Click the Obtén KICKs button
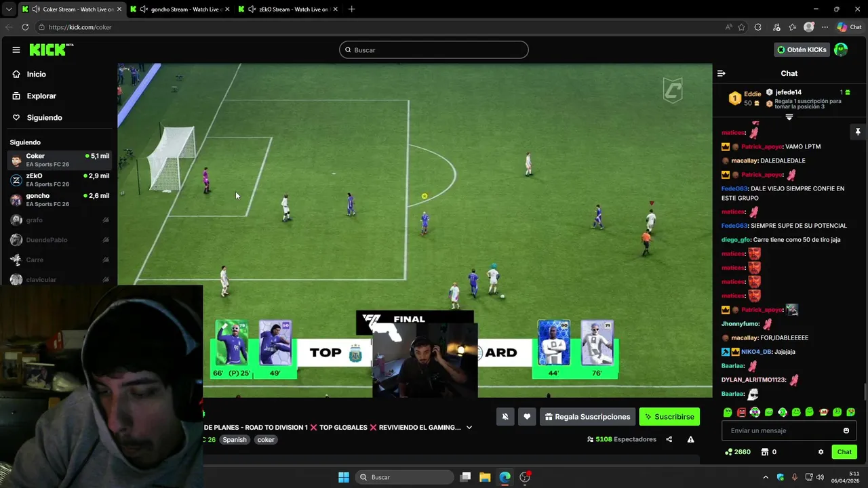The height and width of the screenshot is (488, 868). (x=802, y=49)
